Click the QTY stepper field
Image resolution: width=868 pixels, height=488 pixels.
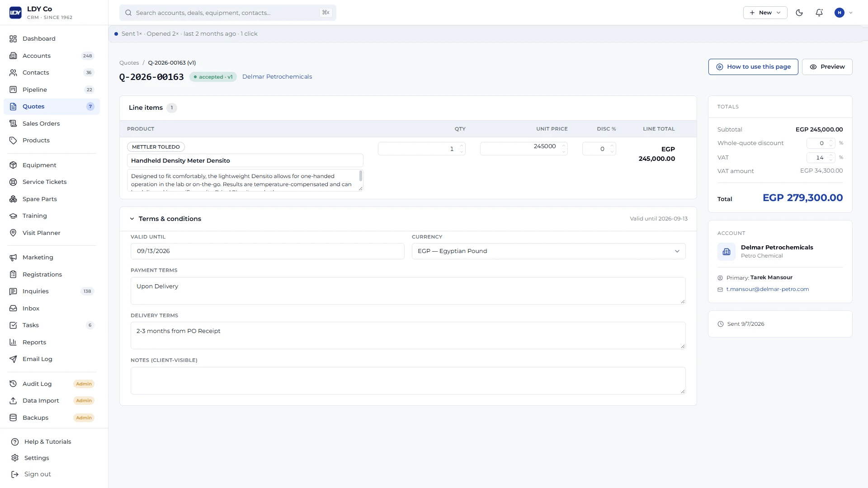pos(422,149)
